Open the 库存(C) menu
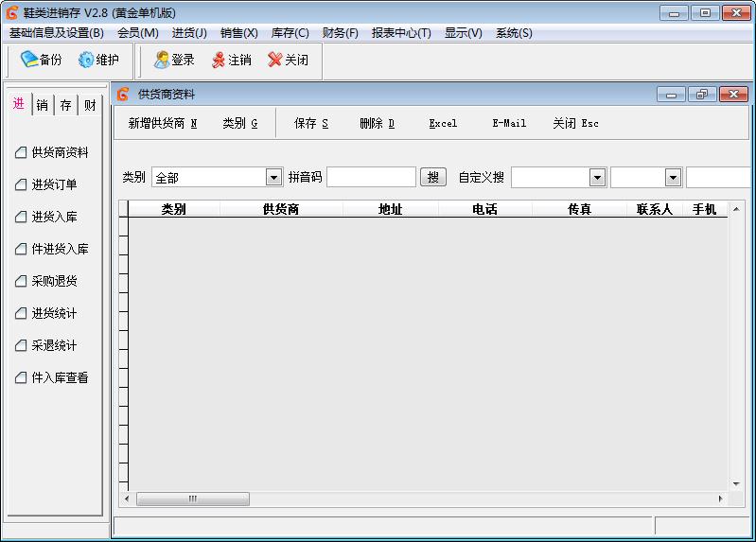 (x=290, y=33)
